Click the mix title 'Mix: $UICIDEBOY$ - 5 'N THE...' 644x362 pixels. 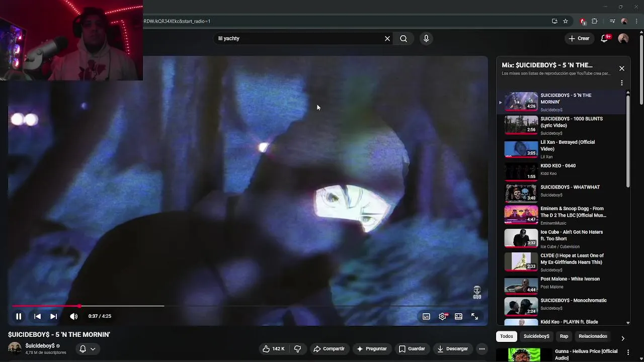point(547,65)
